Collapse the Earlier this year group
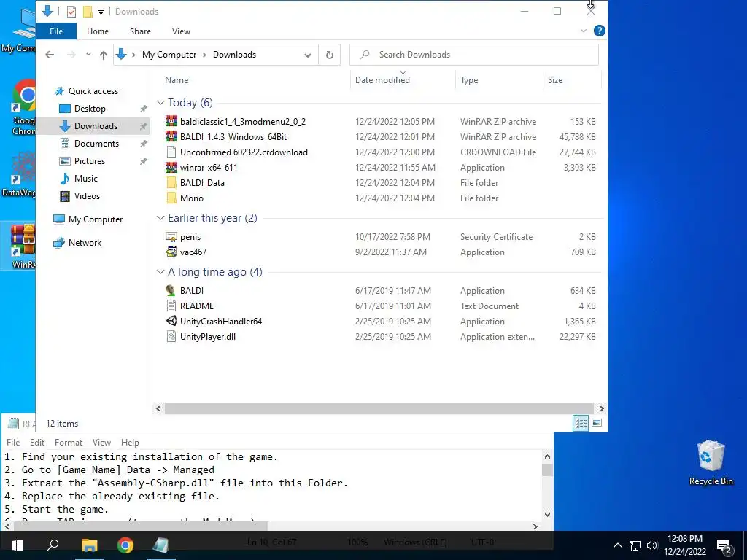 [160, 218]
